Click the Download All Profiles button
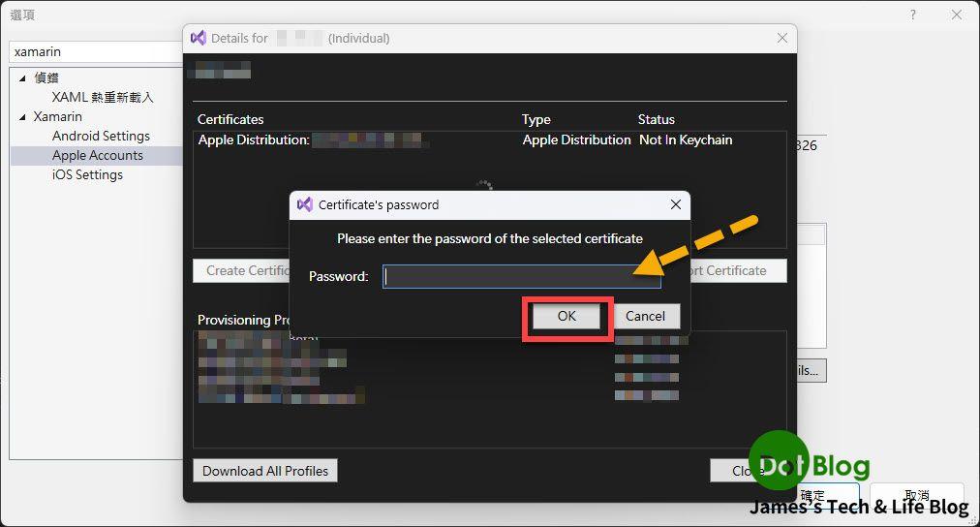980x527 pixels. coord(265,471)
